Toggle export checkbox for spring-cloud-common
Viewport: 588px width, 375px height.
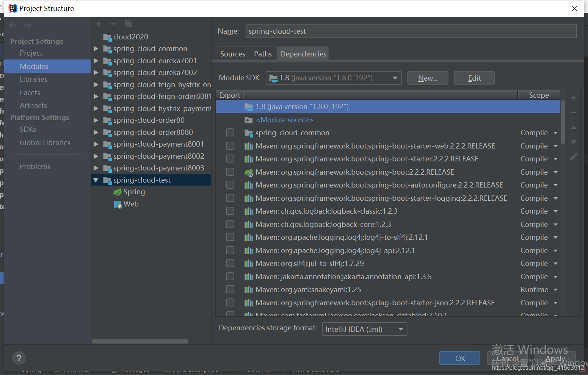[x=230, y=133]
